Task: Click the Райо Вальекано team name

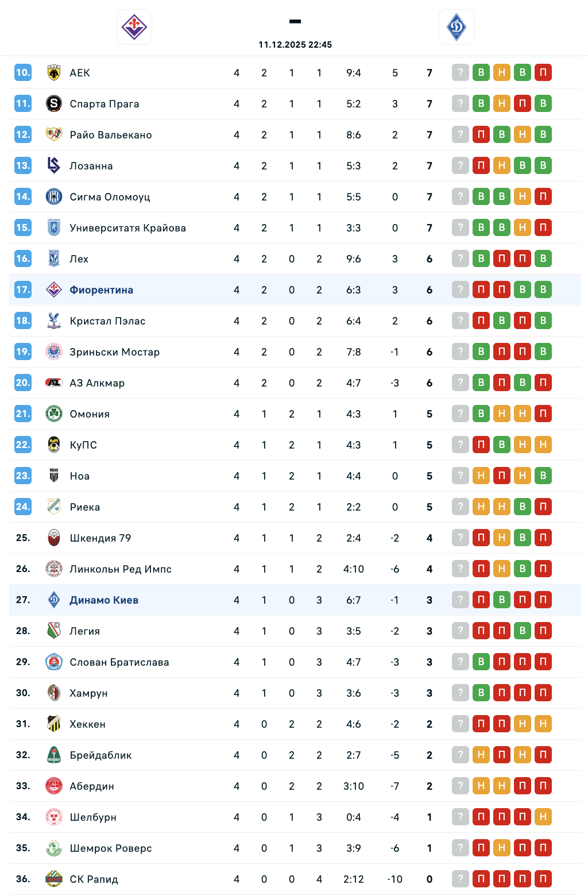Action: coord(111,135)
